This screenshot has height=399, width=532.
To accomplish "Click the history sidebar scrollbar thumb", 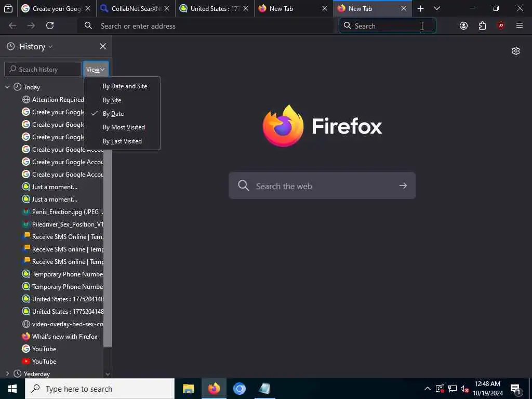I will click(x=108, y=248).
